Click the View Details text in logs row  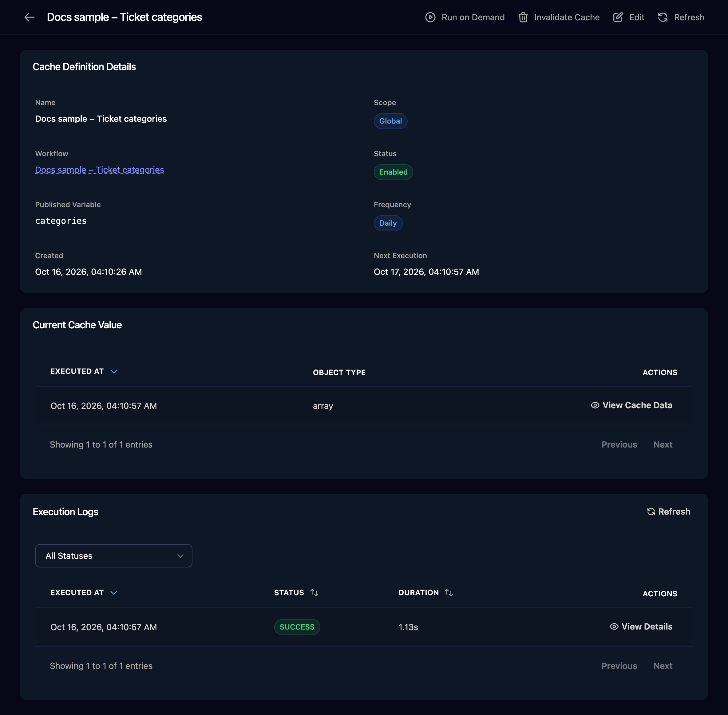[x=647, y=626]
